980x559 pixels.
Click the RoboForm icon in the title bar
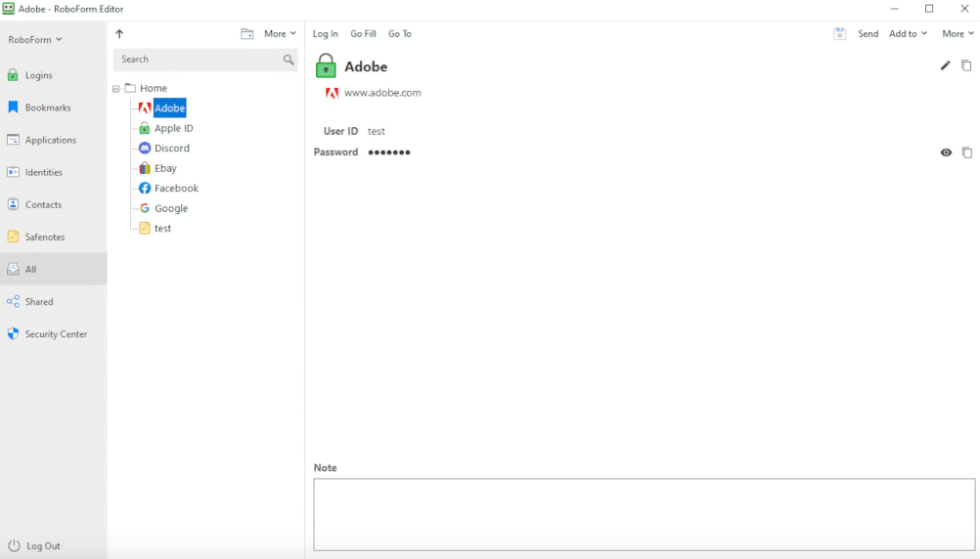(8, 9)
